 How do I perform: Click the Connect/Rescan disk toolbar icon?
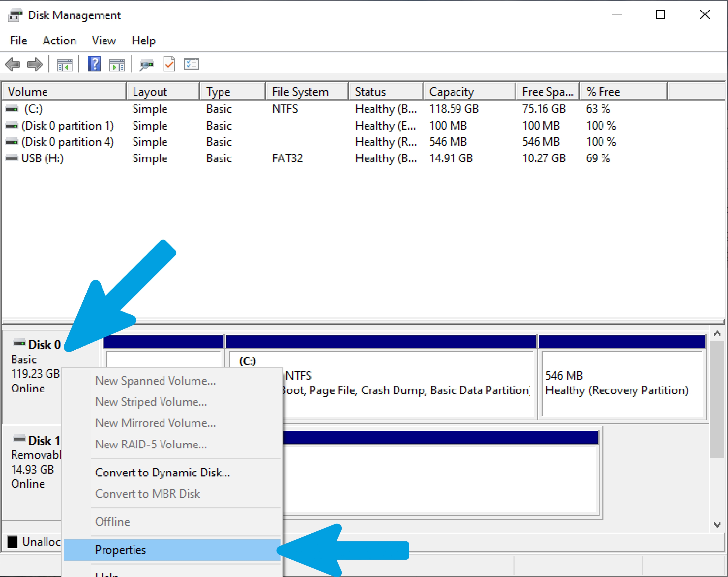(x=147, y=64)
